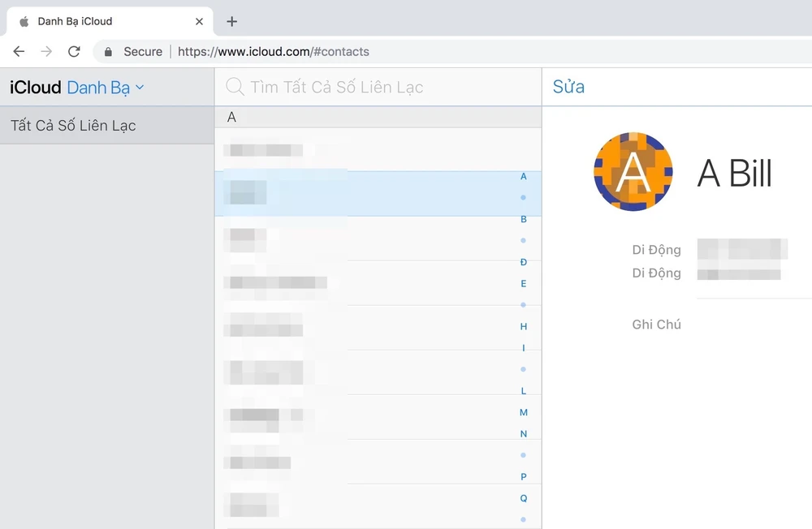Jump to letter Q in index
Image resolution: width=812 pixels, height=529 pixels.
click(524, 498)
